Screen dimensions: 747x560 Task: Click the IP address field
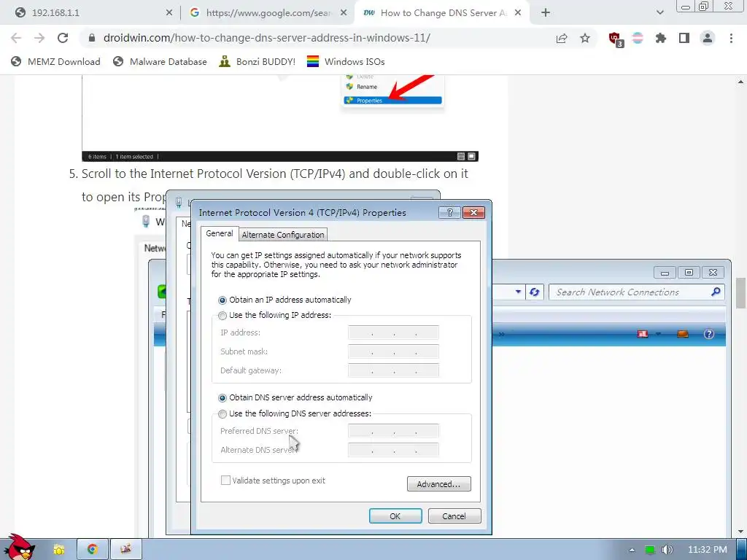[x=393, y=332]
